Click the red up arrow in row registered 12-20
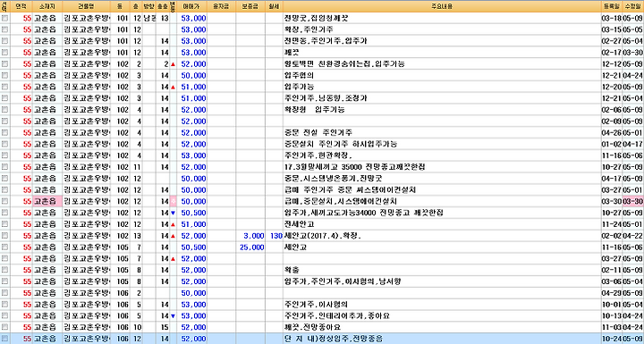 click(173, 88)
